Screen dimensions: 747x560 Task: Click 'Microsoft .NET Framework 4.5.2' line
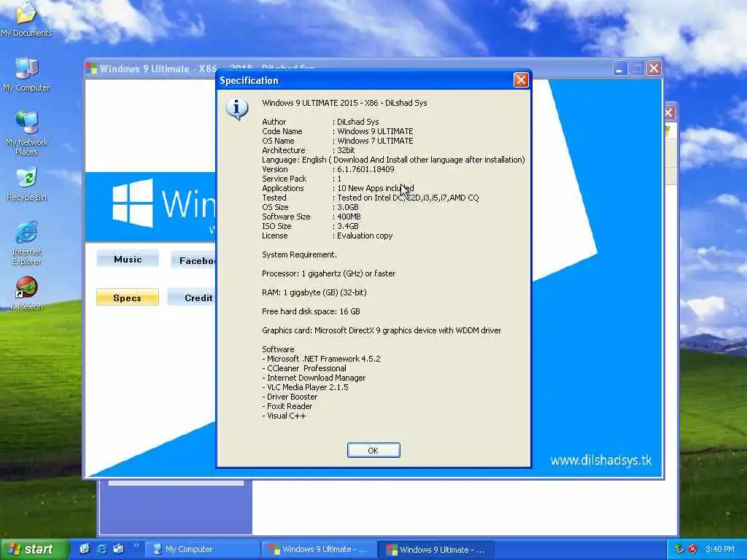point(322,359)
